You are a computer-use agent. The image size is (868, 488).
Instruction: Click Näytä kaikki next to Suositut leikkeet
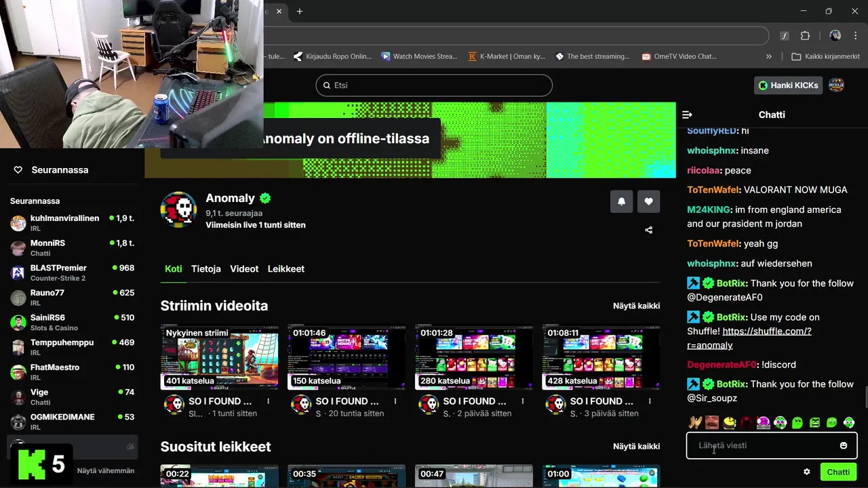tap(637, 447)
